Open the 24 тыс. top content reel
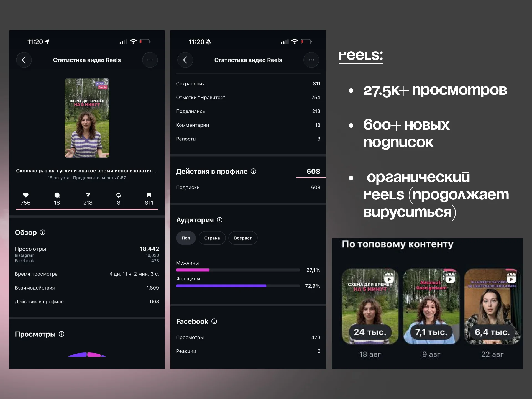Viewport: 532px width, 399px height. tap(370, 306)
